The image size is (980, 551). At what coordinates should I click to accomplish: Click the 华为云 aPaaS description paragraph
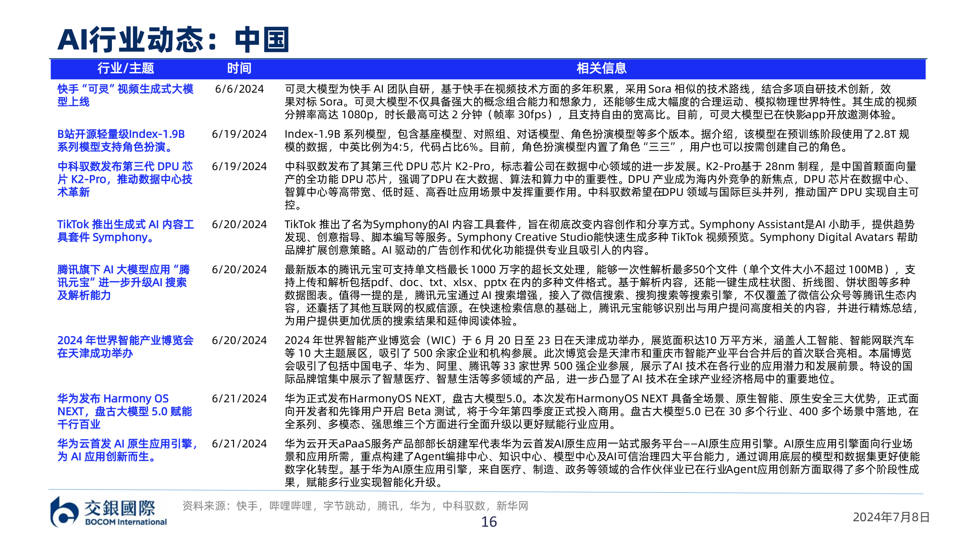click(x=602, y=463)
